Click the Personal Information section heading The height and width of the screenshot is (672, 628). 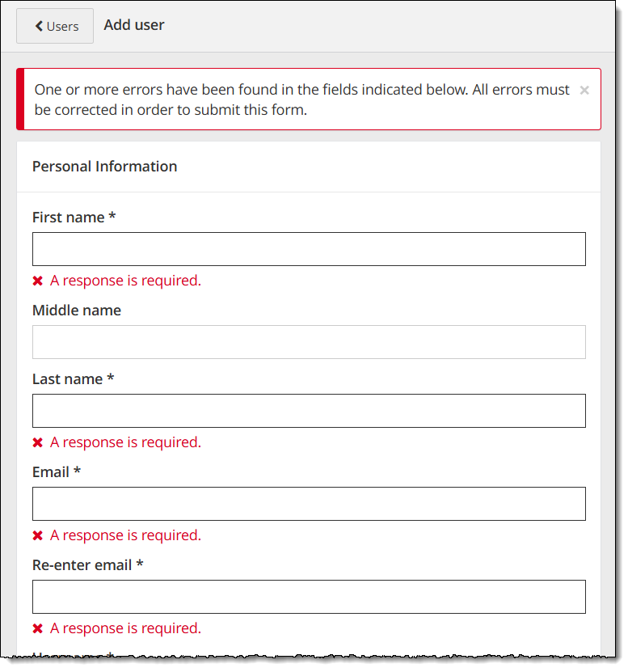point(105,167)
